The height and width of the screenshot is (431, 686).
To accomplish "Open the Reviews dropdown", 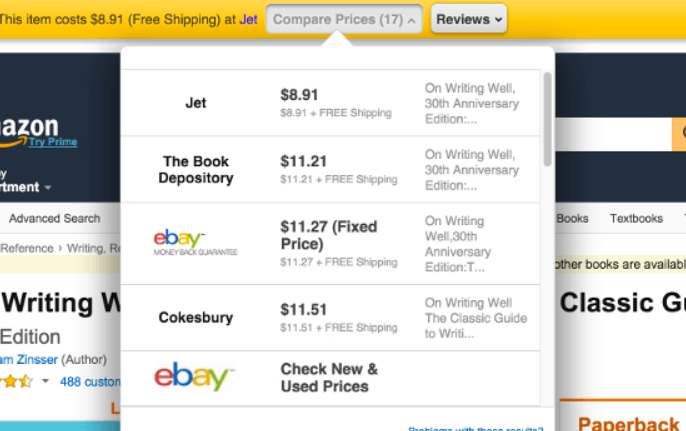I will click(469, 19).
